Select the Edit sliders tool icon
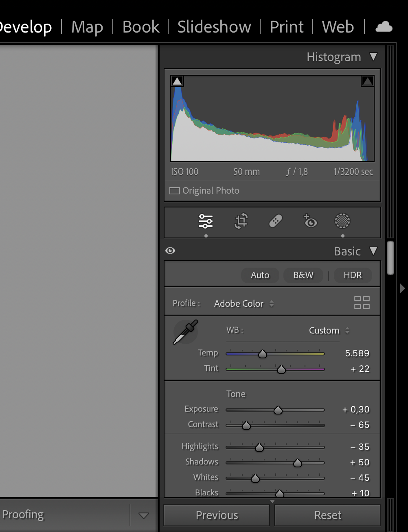 click(x=206, y=221)
